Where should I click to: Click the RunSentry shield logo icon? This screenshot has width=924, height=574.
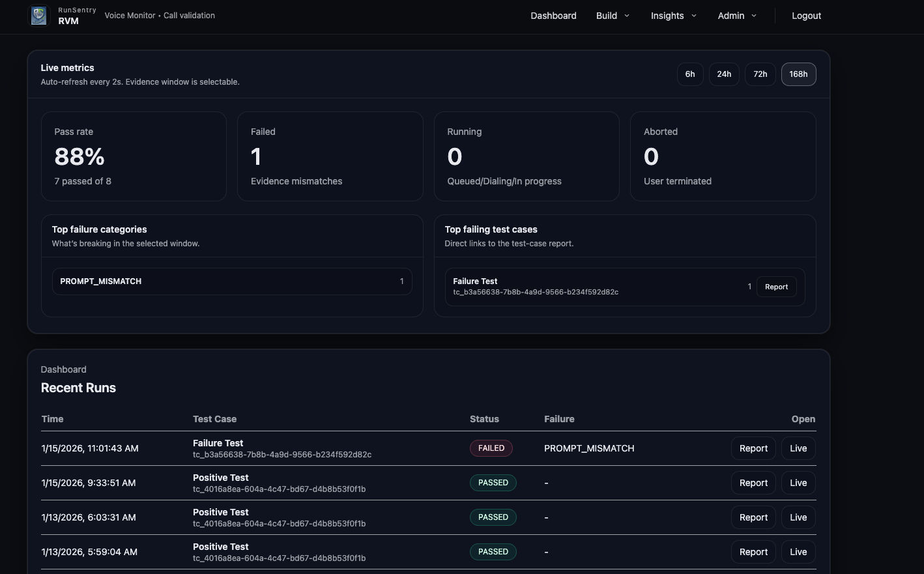coord(39,15)
